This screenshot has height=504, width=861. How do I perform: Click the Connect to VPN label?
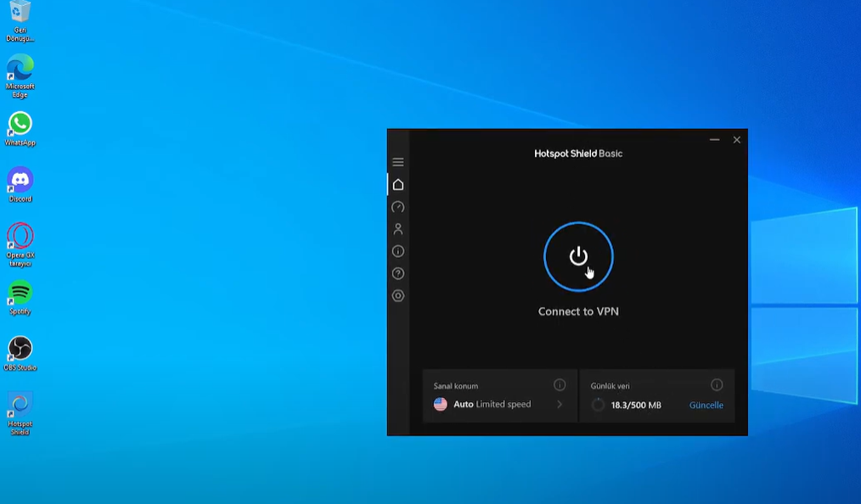(578, 311)
